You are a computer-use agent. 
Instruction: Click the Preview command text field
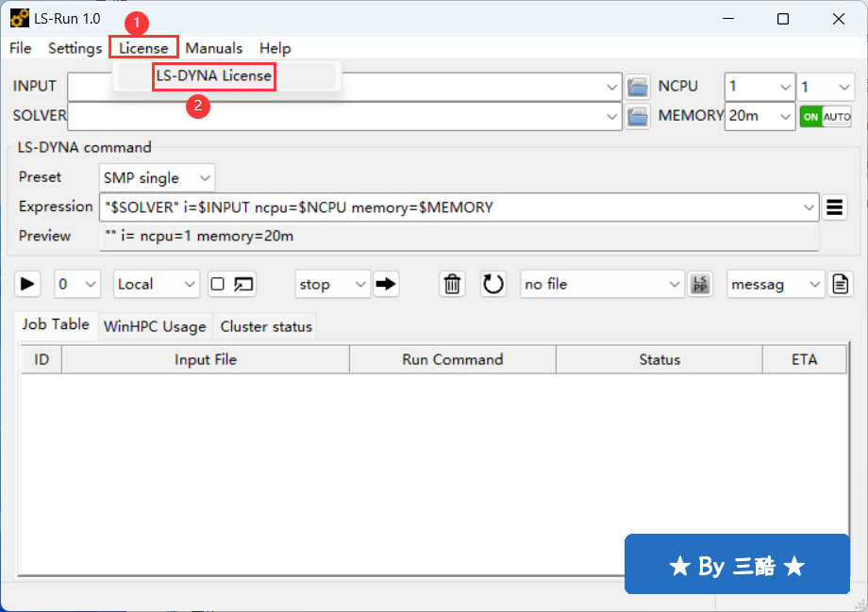click(x=459, y=237)
